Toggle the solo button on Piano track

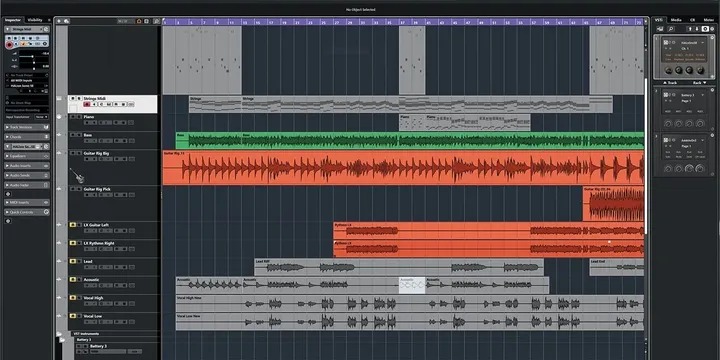coord(79,117)
